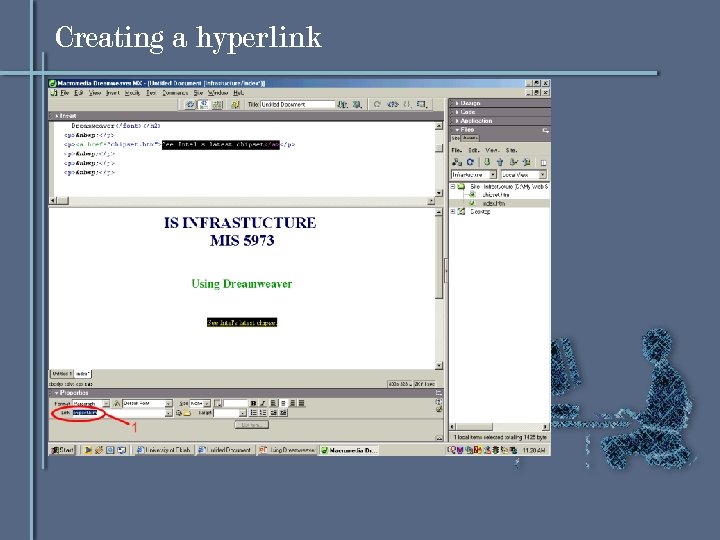Click Unordered List icon in Properties
This screenshot has width=720, height=540.
pyautogui.click(x=253, y=413)
